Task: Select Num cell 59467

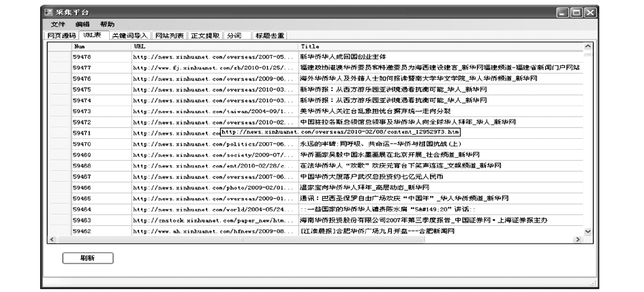Action: (x=102, y=177)
